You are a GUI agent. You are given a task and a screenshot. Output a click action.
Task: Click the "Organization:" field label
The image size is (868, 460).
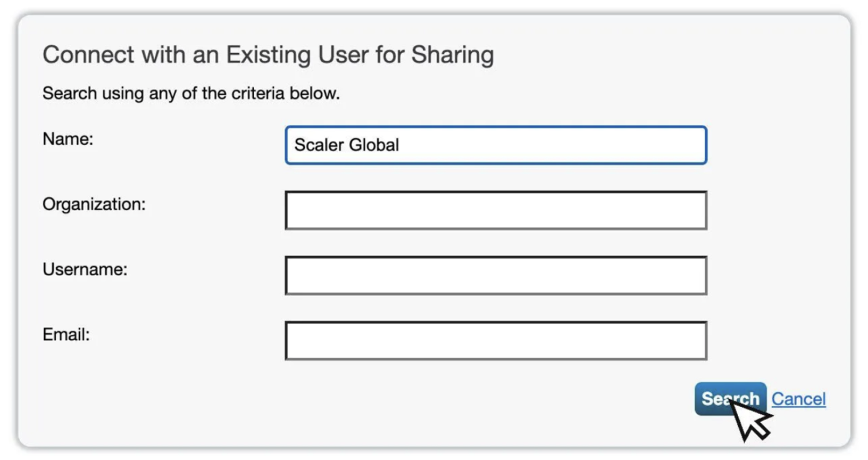coord(94,204)
